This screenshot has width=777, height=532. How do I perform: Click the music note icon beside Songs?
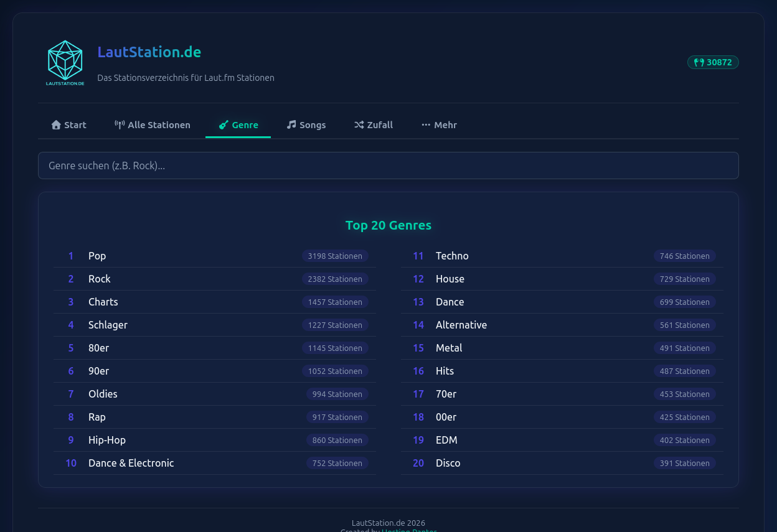point(291,124)
